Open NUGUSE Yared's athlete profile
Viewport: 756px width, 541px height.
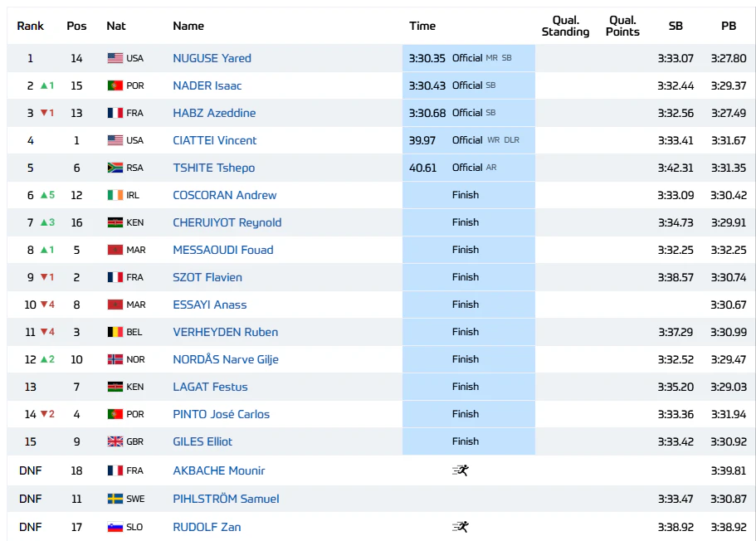(212, 58)
